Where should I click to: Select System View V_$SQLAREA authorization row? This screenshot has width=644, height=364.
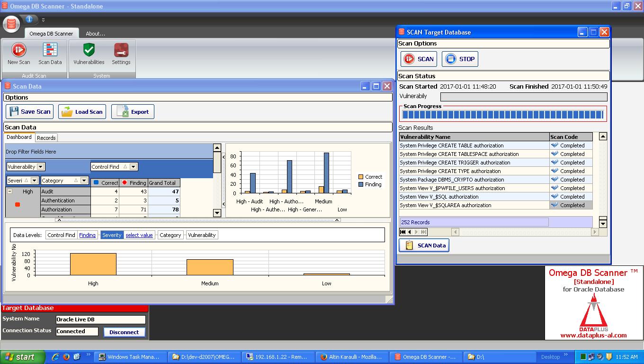(496, 205)
